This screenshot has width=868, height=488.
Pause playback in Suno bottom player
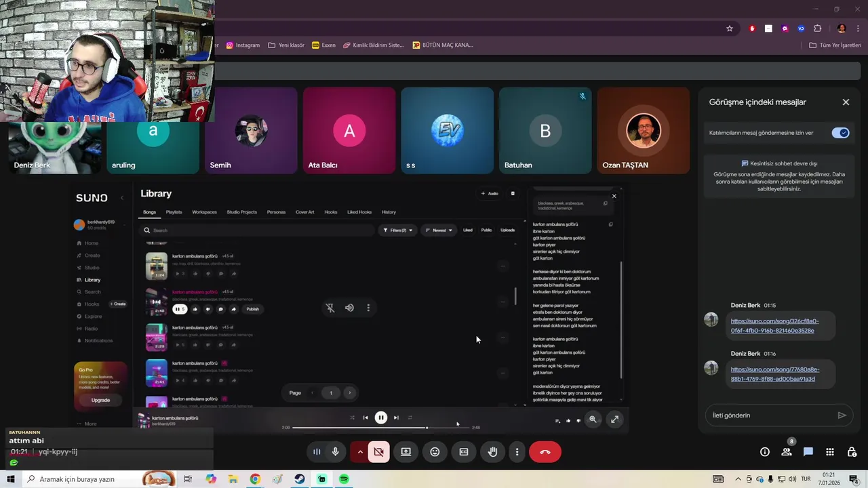381,418
